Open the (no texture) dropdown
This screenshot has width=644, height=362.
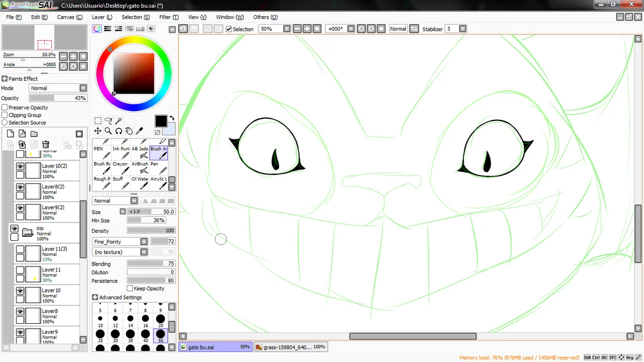[120, 252]
